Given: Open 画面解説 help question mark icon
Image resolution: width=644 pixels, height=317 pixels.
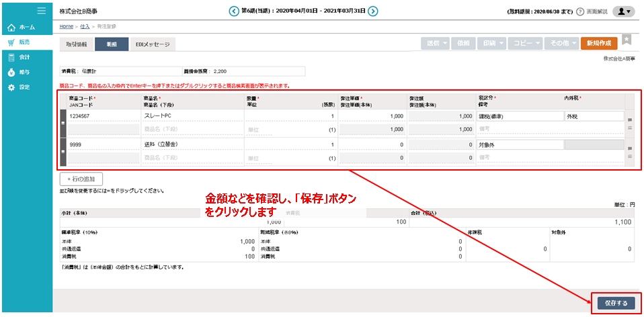Looking at the screenshot, I should (580, 12).
